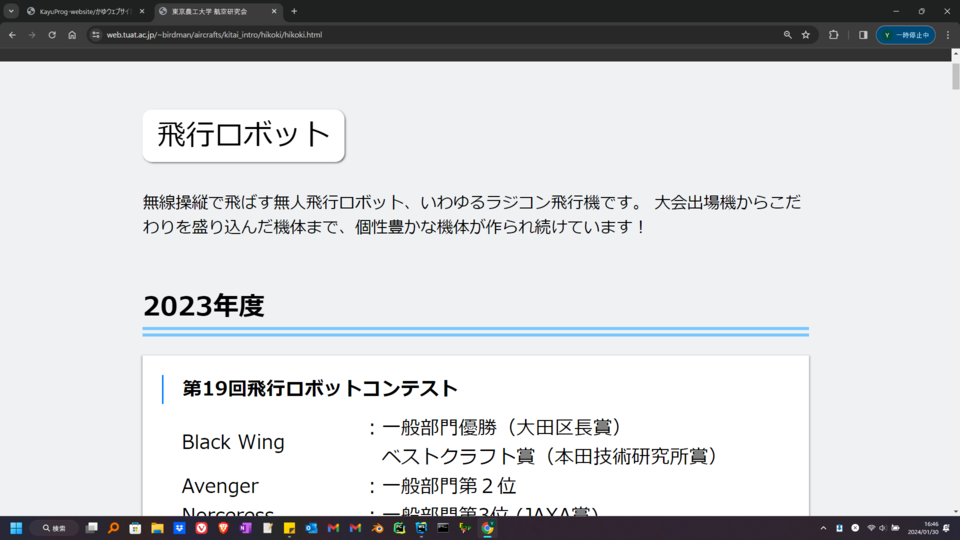This screenshot has width=960, height=540.
Task: Bookmark this page with the star icon
Action: coord(806,35)
